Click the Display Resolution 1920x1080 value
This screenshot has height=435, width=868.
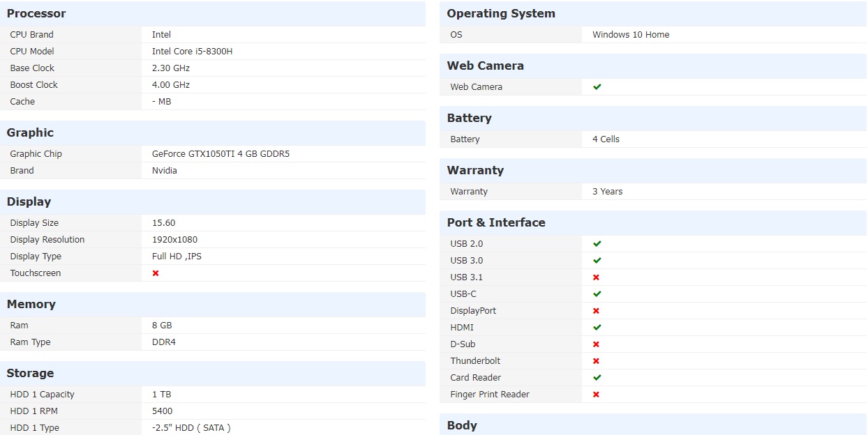[174, 240]
